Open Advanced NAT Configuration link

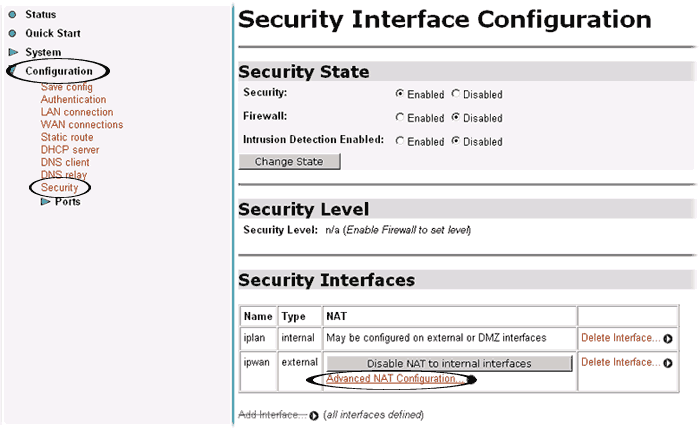tap(395, 379)
